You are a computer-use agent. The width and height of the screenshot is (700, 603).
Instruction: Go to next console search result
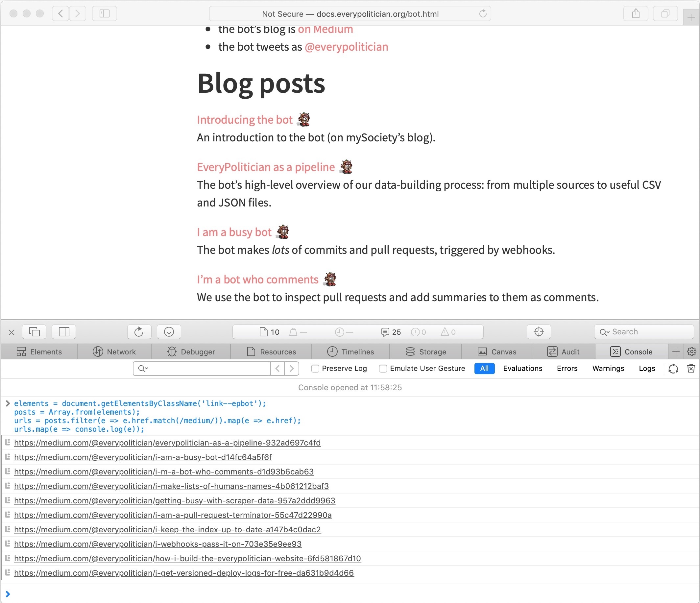pos(292,368)
